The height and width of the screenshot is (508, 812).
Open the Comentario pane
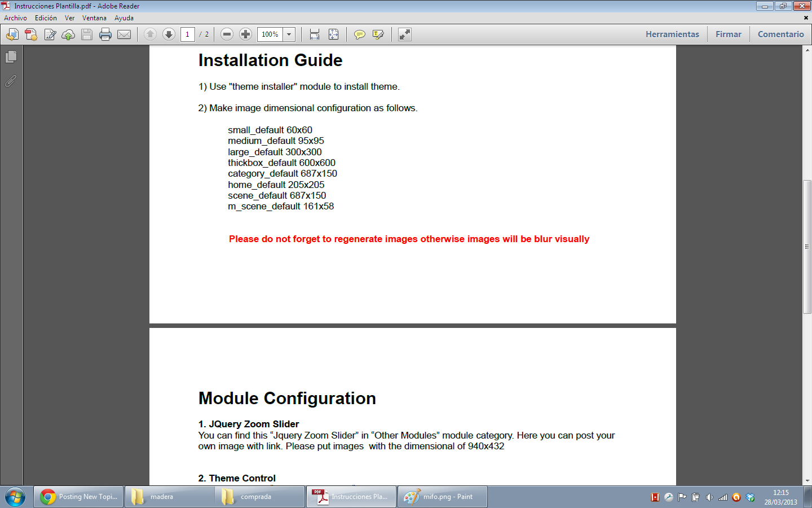pyautogui.click(x=780, y=34)
